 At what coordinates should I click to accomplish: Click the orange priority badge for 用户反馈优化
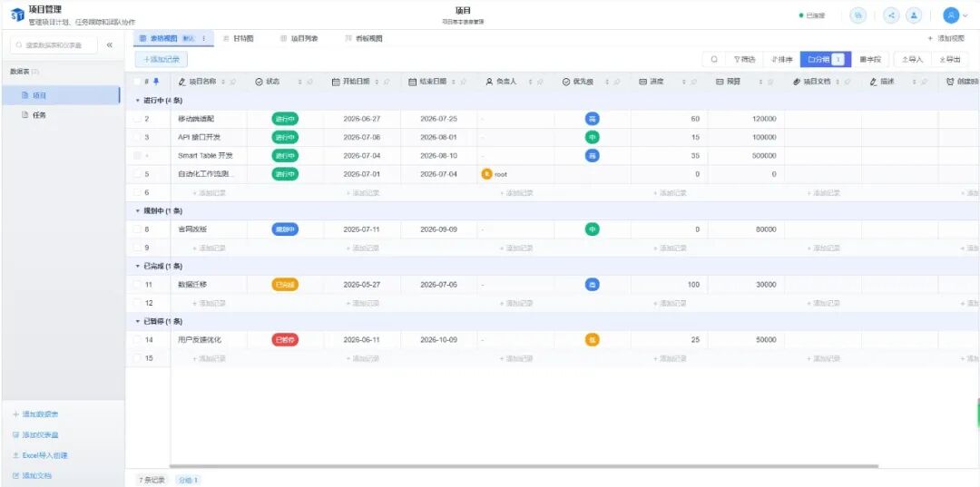coord(592,340)
